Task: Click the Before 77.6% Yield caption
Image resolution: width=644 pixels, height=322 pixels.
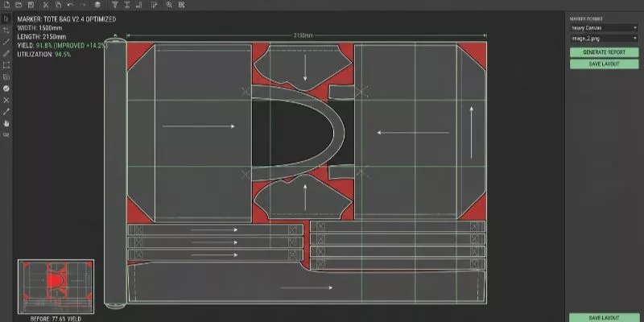Action: click(x=56, y=319)
